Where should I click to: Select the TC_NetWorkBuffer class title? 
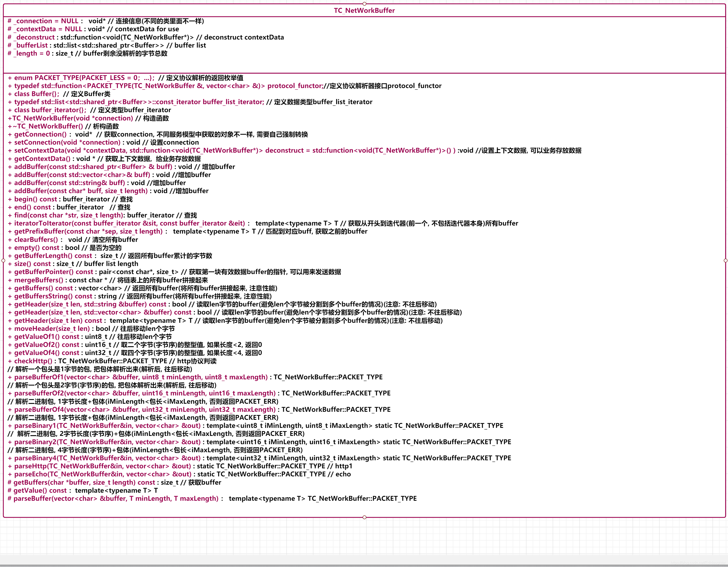coord(364,11)
